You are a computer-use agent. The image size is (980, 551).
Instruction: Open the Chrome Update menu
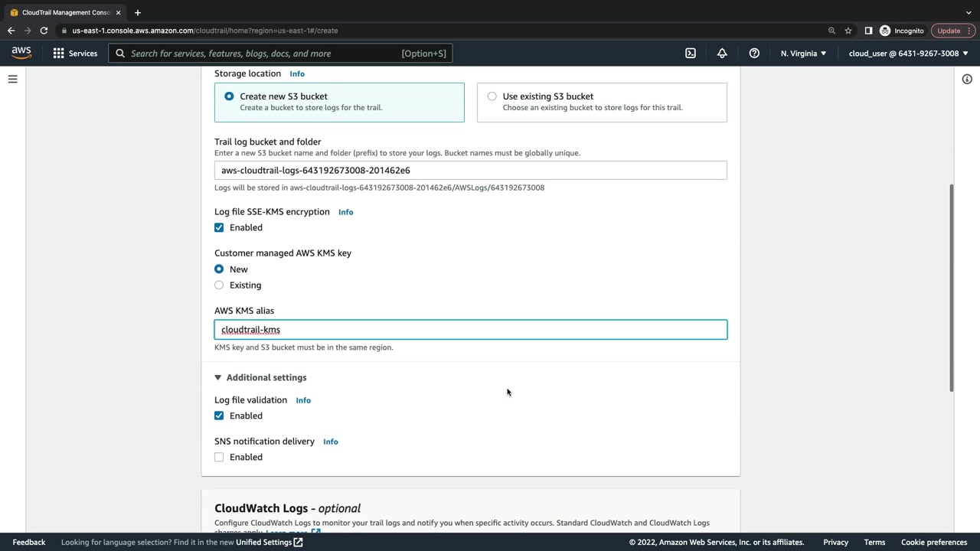[952, 31]
